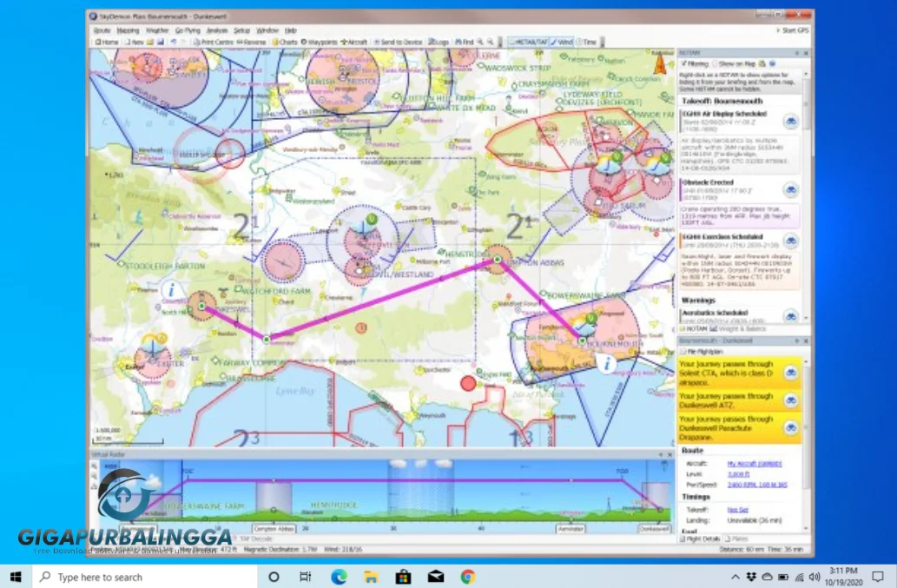897x588 pixels.
Task: Click the Find toolbar button
Action: pos(464,42)
